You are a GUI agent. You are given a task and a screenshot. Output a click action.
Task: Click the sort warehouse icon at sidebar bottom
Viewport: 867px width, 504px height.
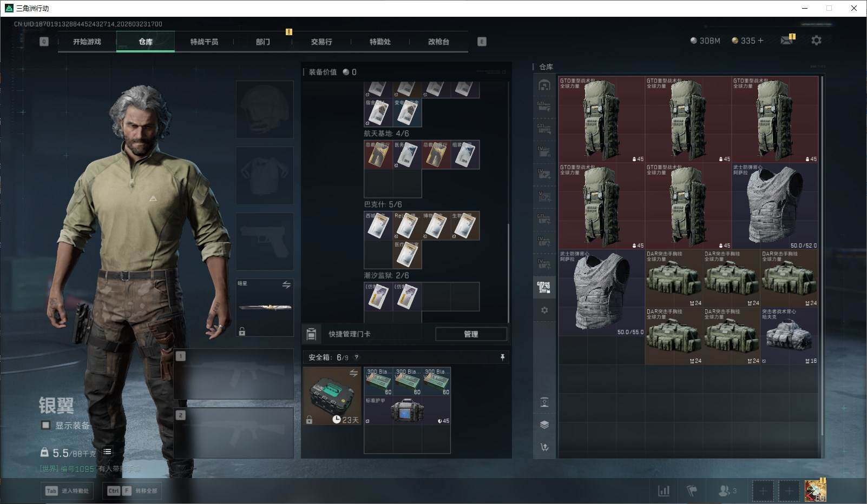(544, 447)
